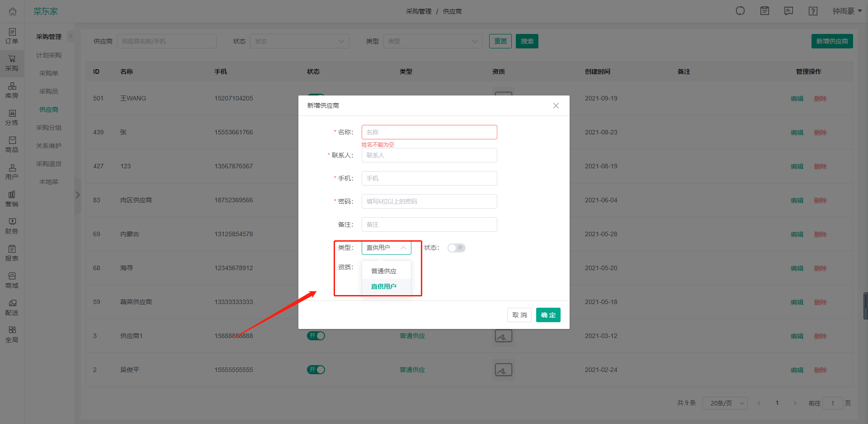Open the 财务 finance sidebar icon

click(12, 226)
